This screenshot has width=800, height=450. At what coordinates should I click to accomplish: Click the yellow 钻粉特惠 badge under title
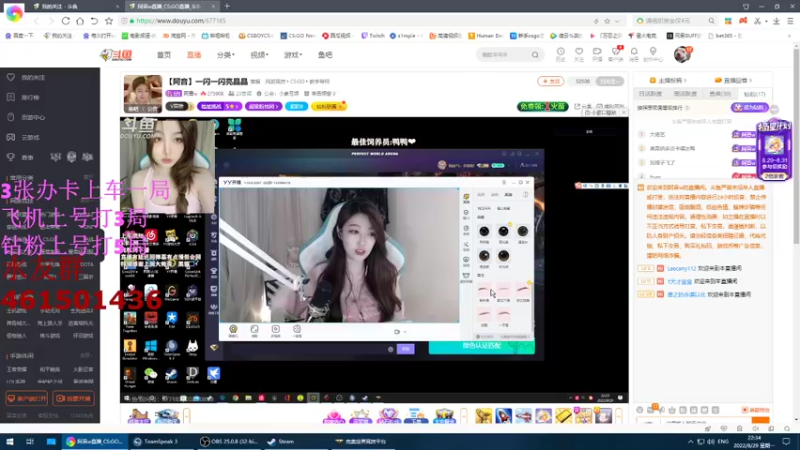click(x=328, y=106)
